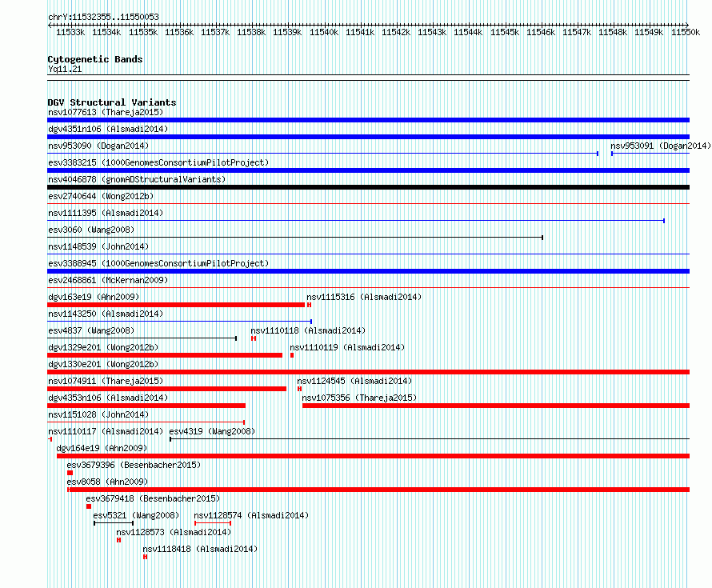This screenshot has height=588, width=712.
Task: Select dgv1329e201 (Wong2012b) label
Action: tap(103, 347)
